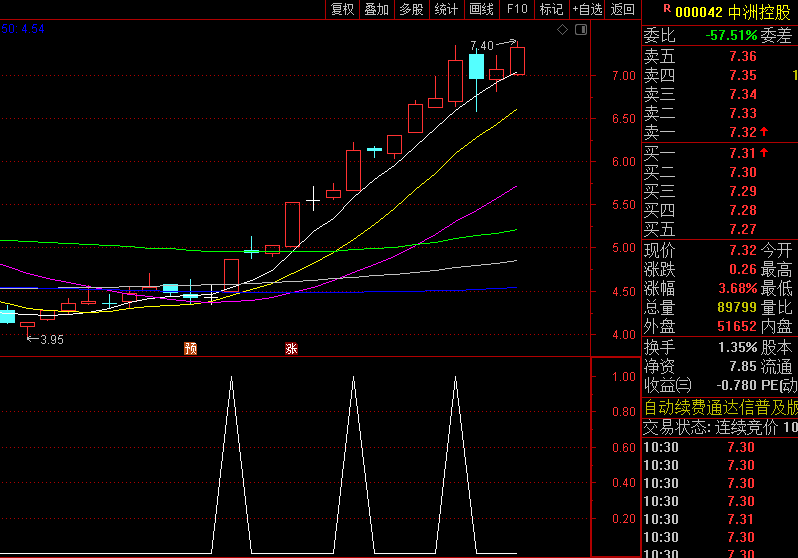Screen dimensions: 798x558
Task: Open the 统计 statistics tool
Action: coord(446,10)
